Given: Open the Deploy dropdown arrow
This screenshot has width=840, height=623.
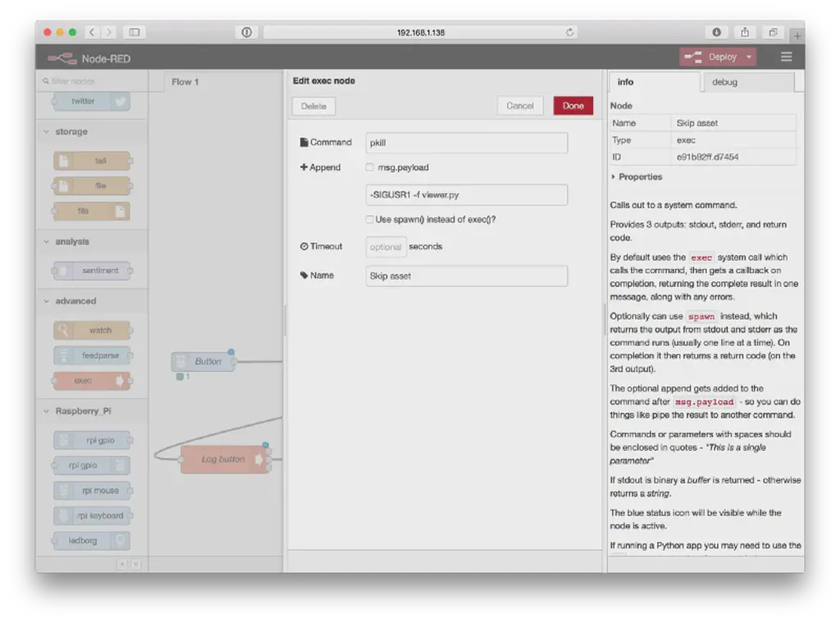Looking at the screenshot, I should 749,57.
